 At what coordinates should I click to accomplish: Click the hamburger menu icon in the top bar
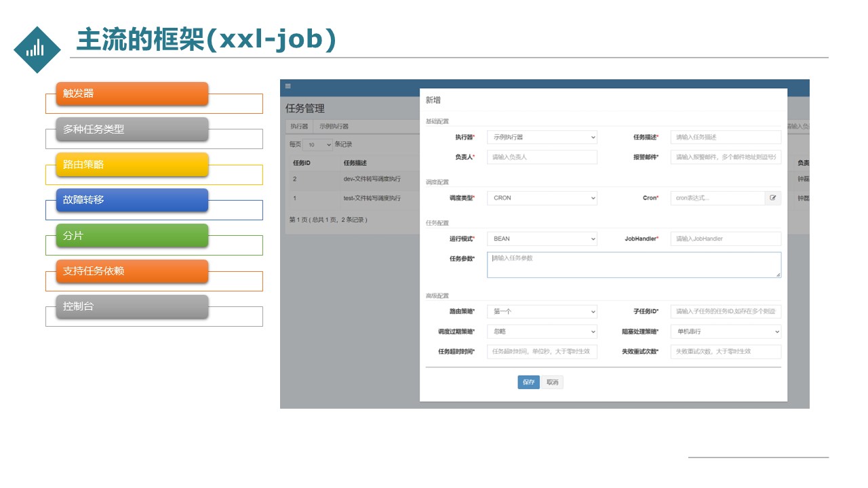coord(288,86)
